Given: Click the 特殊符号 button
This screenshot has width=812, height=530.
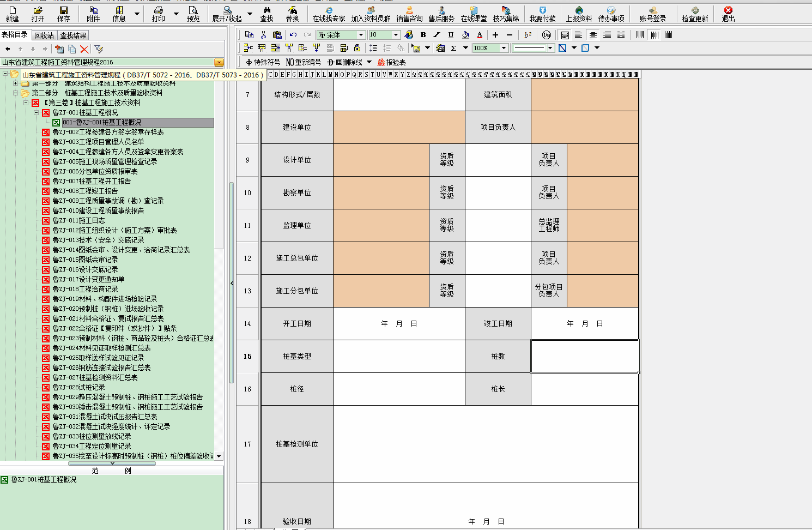Looking at the screenshot, I should pos(263,62).
